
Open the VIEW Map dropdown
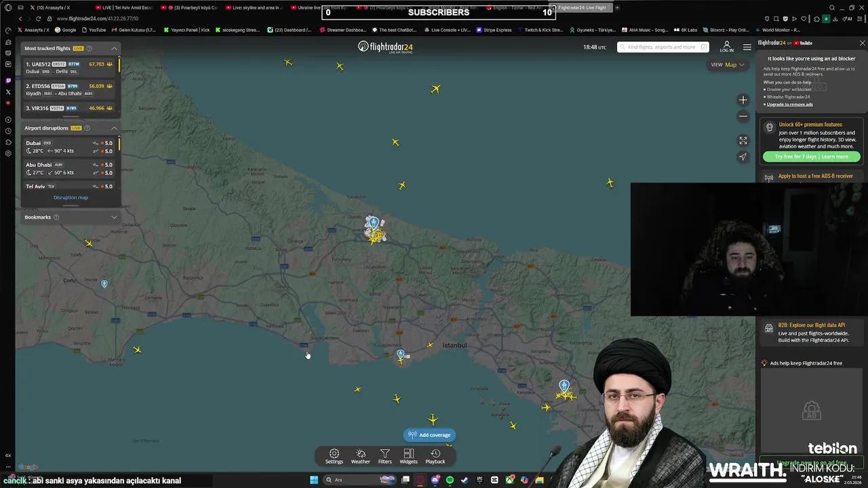click(x=728, y=64)
